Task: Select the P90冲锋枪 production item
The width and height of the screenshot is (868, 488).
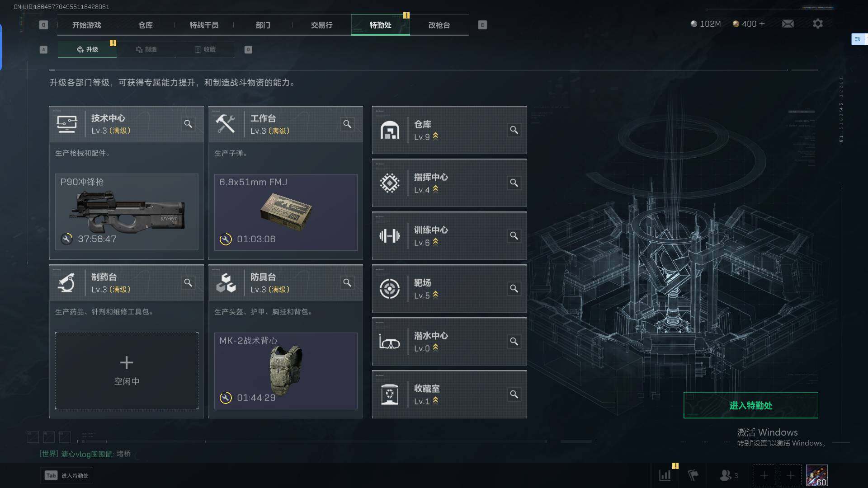Action: [127, 212]
